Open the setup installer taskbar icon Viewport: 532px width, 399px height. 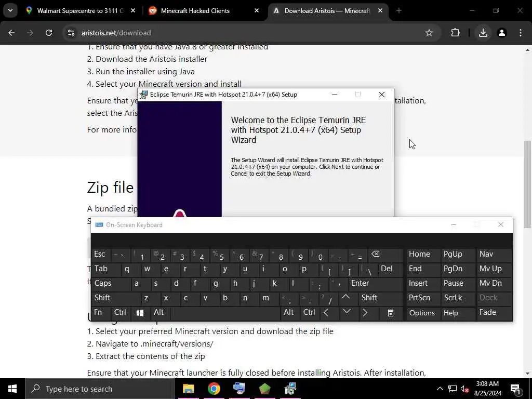(290, 389)
